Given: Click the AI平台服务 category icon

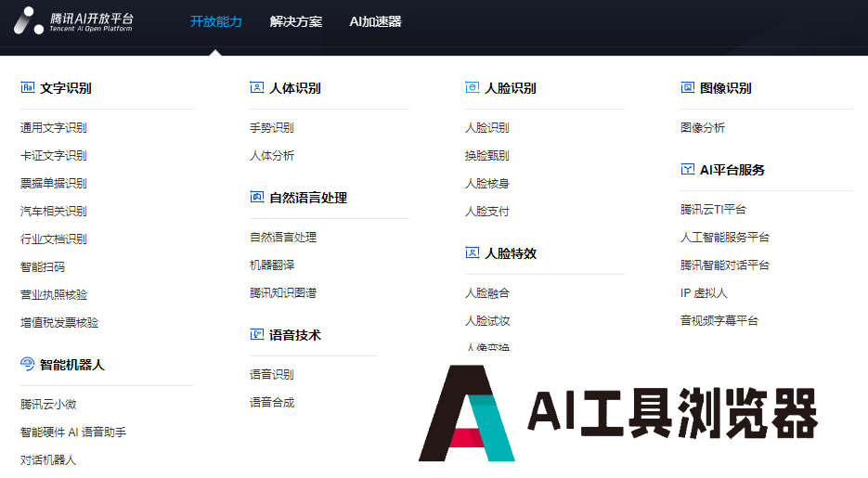Looking at the screenshot, I should click(688, 169).
